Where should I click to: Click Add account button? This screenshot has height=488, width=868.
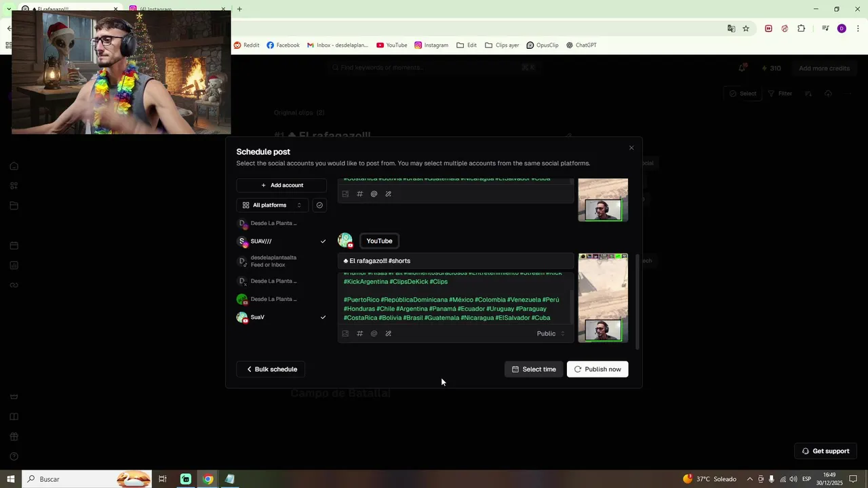(281, 185)
